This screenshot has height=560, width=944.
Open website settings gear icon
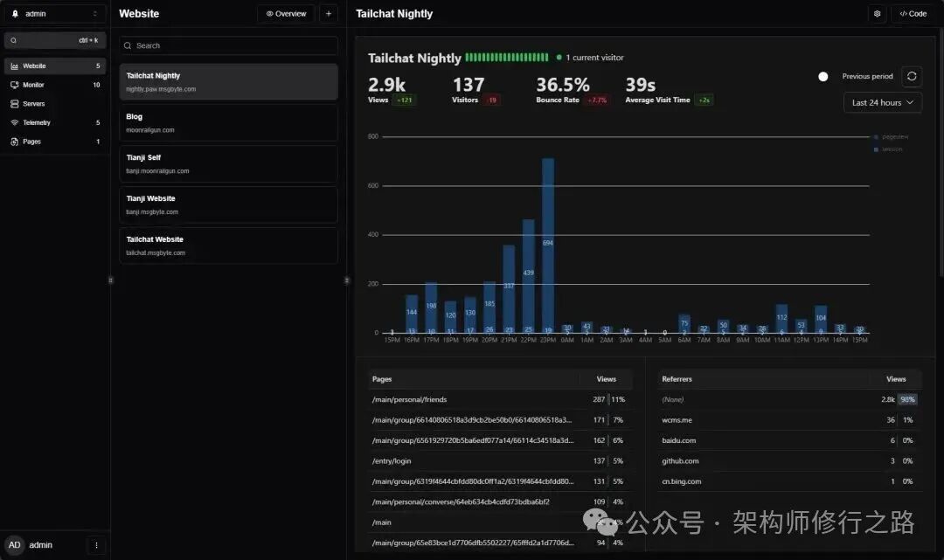(878, 14)
